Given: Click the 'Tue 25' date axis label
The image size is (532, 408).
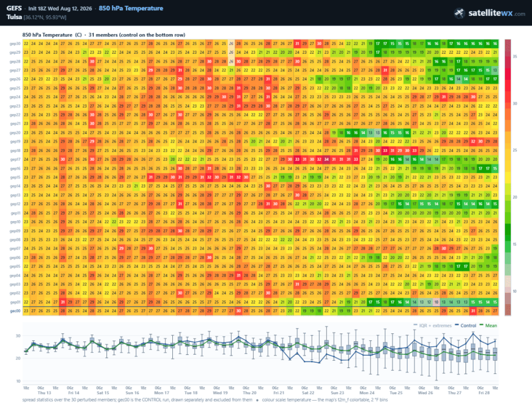Looking at the screenshot, I should click(396, 393).
